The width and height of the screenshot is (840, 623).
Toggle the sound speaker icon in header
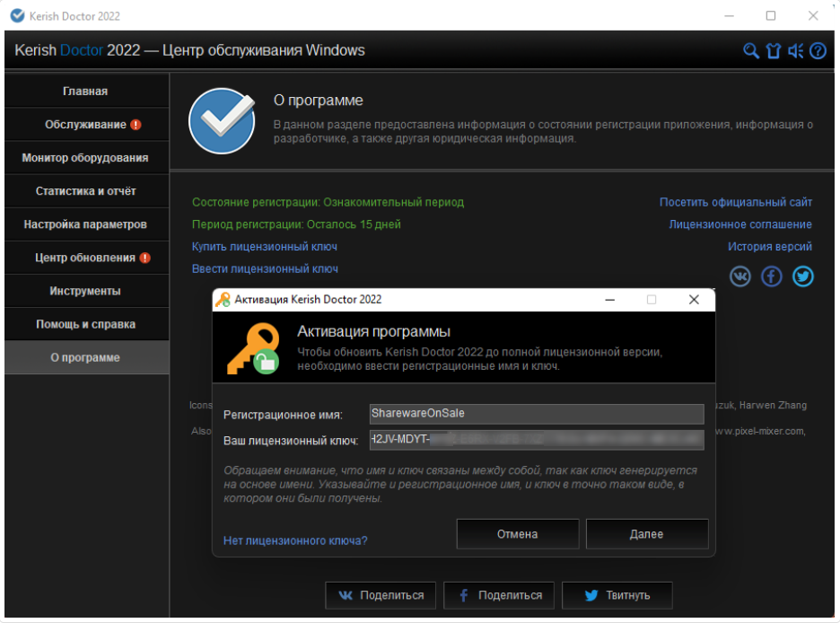795,50
